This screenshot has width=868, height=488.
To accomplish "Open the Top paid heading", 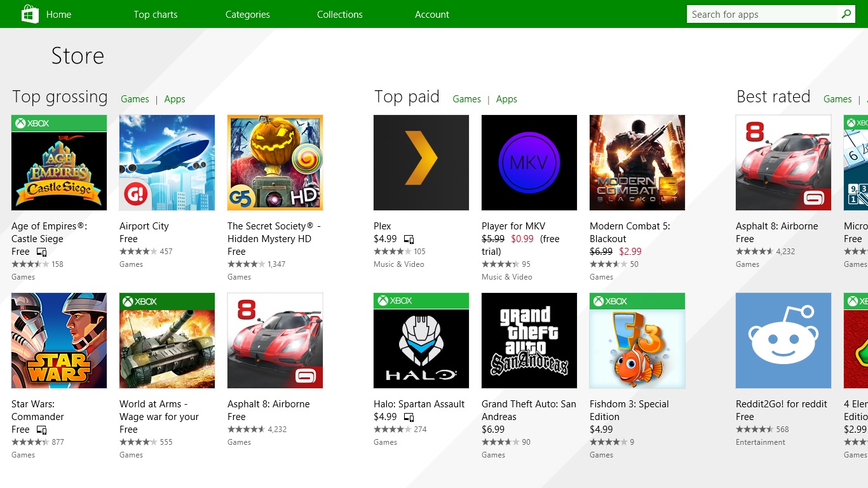I will click(407, 97).
